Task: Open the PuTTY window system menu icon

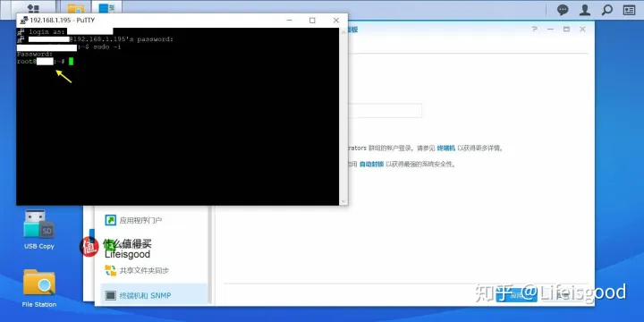Action: pos(24,20)
